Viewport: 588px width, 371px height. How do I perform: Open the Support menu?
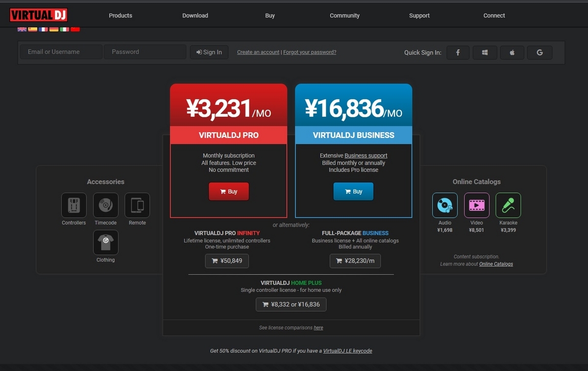tap(419, 16)
